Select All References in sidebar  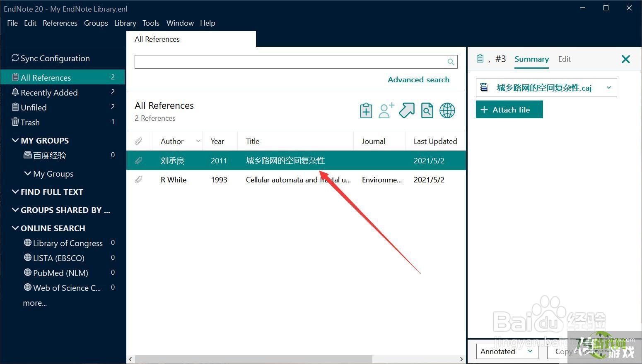63,77
